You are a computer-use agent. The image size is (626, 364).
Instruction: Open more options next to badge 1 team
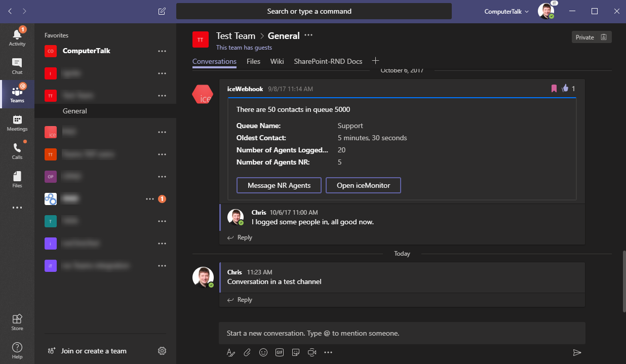tap(150, 199)
